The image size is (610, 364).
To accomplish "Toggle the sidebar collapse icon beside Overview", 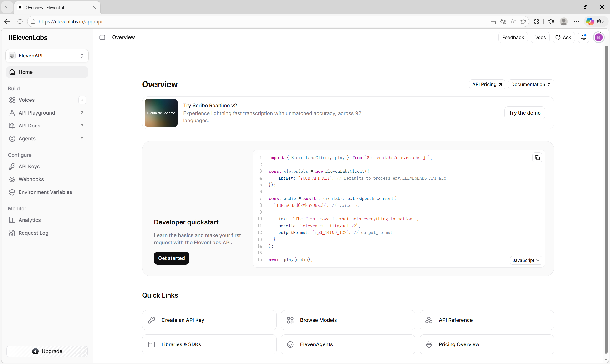I will [x=102, y=37].
